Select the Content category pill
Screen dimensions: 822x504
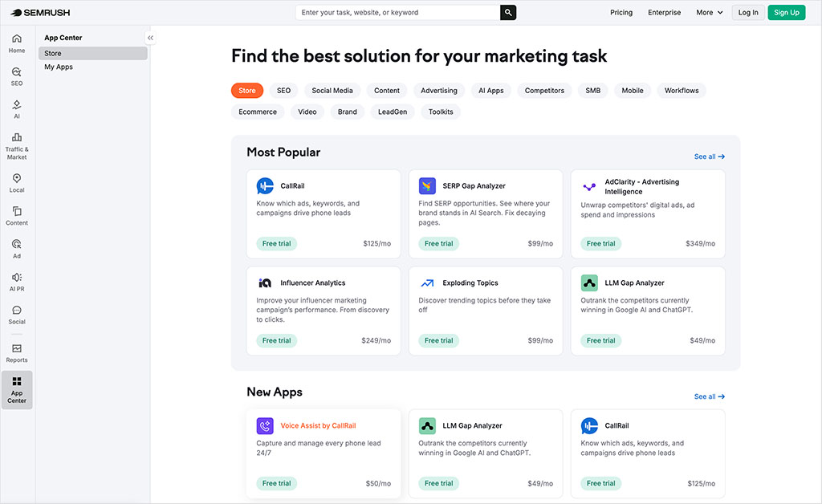pyautogui.click(x=387, y=91)
